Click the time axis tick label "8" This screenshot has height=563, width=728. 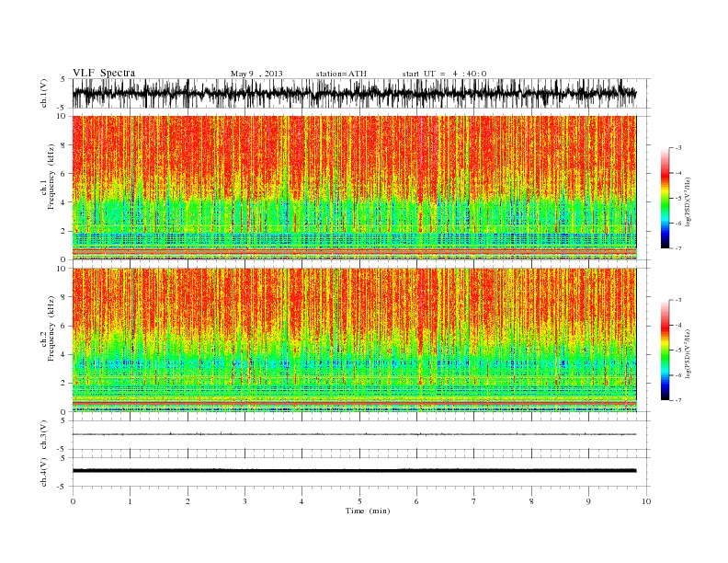531,501
